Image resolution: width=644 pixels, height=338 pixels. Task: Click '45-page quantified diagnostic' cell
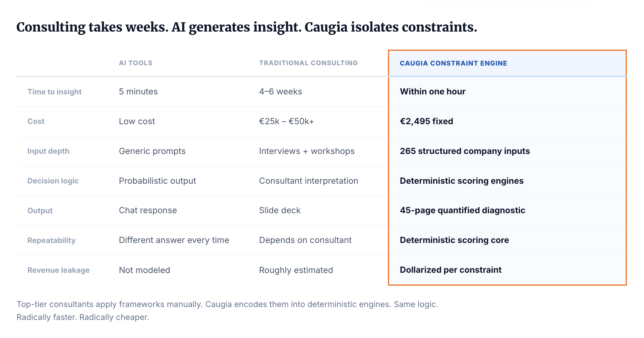click(462, 210)
